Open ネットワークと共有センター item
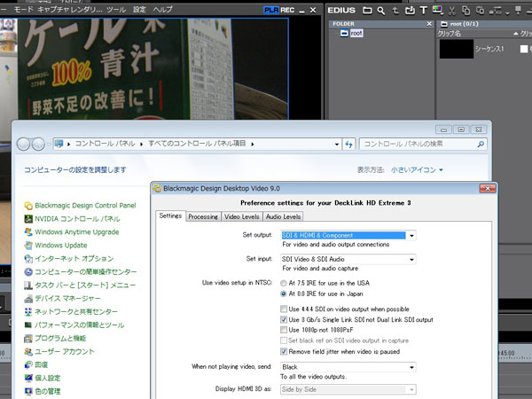The height and width of the screenshot is (399, 532). tap(71, 312)
